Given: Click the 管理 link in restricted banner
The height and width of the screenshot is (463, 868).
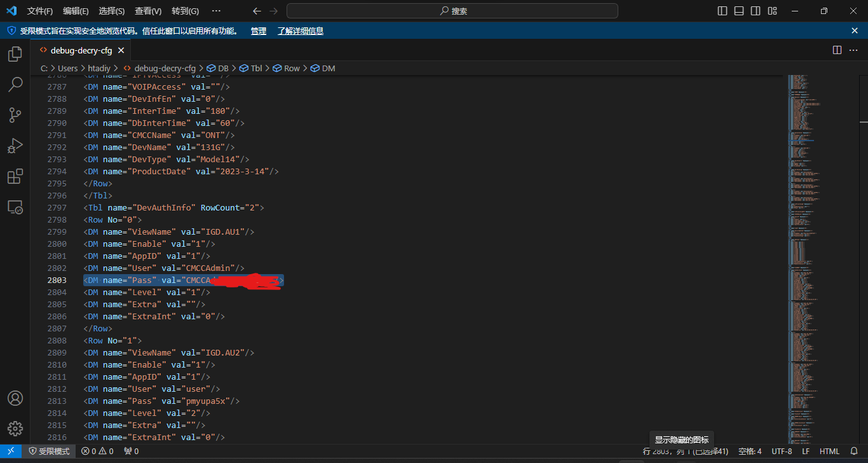Looking at the screenshot, I should click(258, 31).
